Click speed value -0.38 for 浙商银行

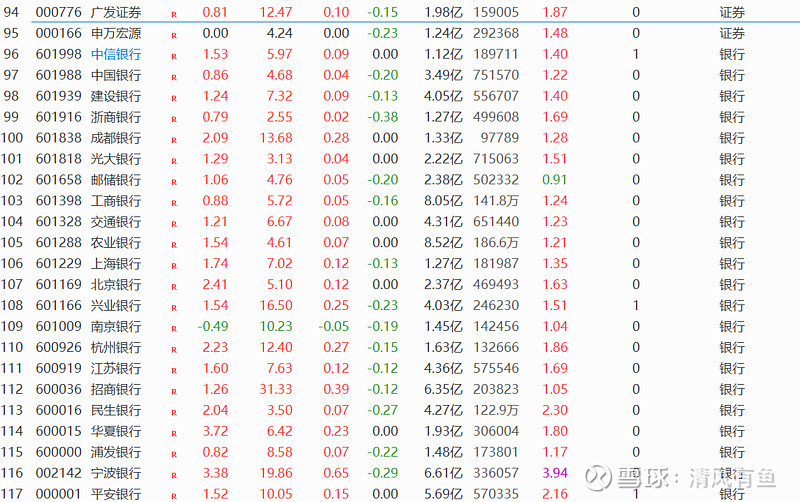[383, 117]
